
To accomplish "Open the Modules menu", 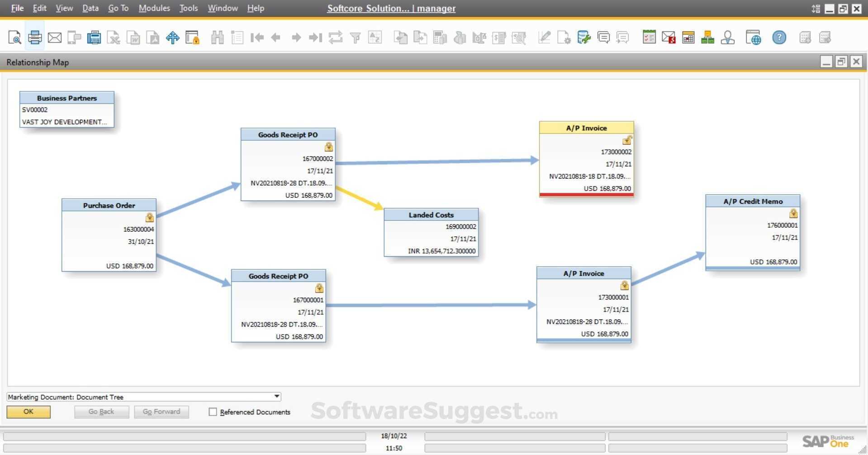I will pos(154,8).
